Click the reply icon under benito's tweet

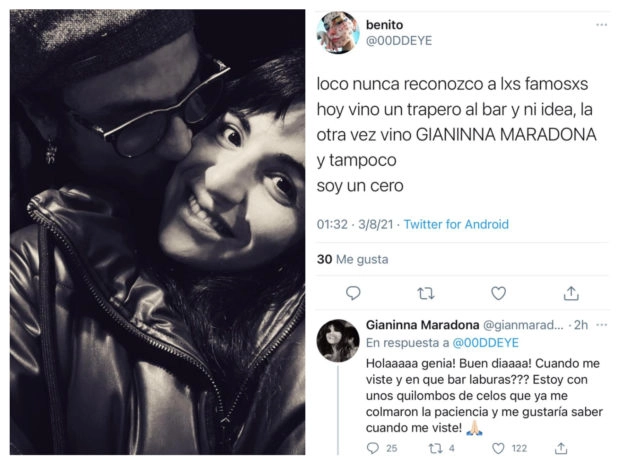tap(353, 293)
